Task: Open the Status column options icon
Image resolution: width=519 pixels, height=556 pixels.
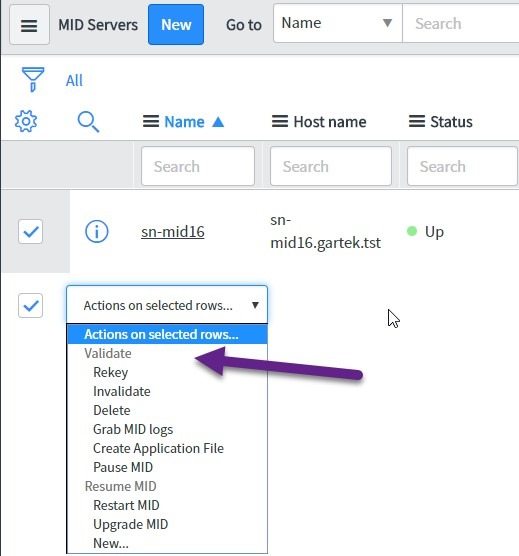Action: click(x=417, y=122)
